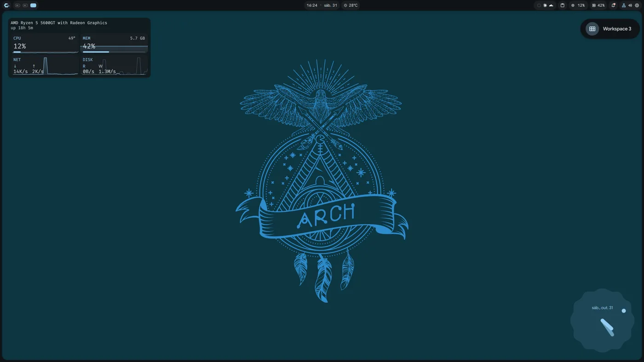Open the notifications bell icon
Screen dimensions: 644x362
tap(613, 6)
